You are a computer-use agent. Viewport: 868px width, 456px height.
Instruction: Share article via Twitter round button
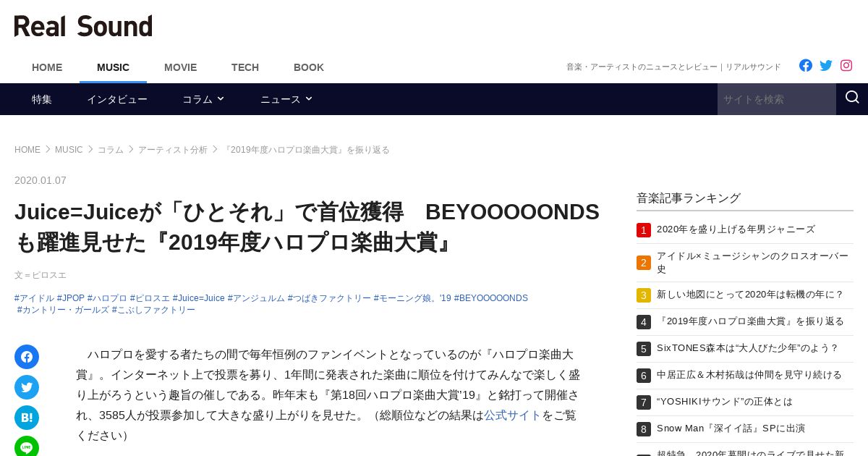pos(27,387)
